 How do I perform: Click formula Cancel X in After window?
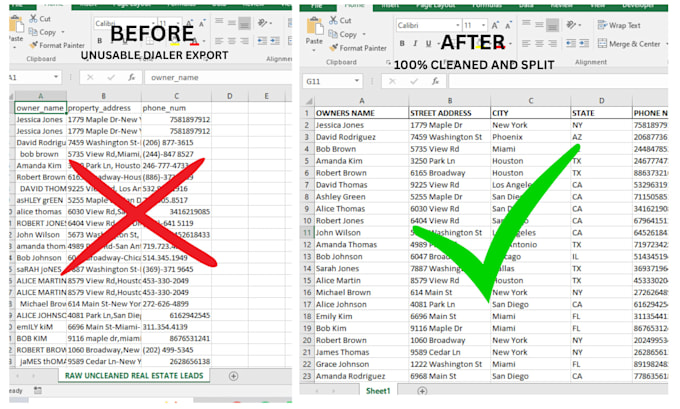click(392, 81)
